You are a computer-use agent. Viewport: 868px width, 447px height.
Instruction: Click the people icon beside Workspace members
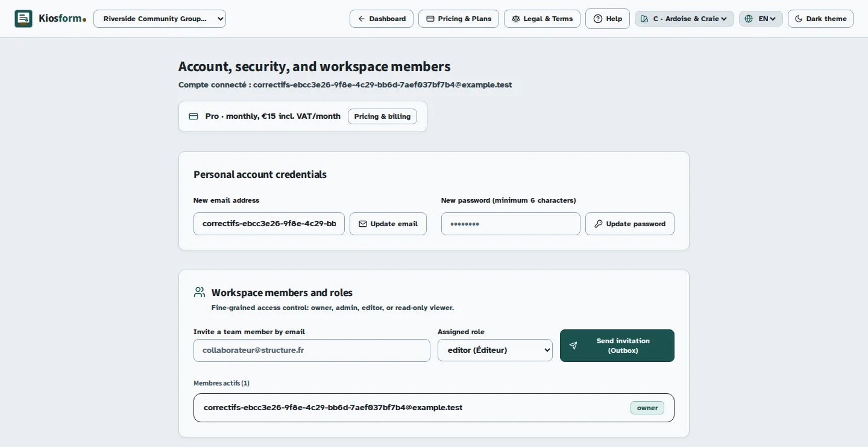(200, 292)
